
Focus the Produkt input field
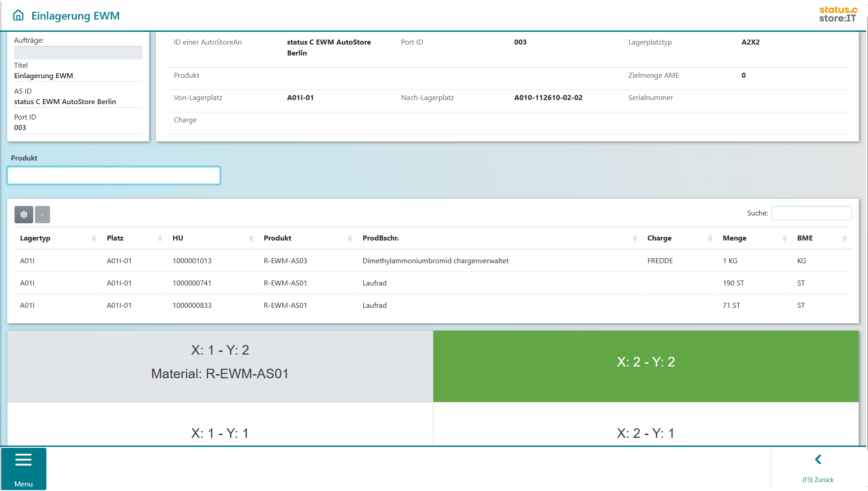click(114, 175)
